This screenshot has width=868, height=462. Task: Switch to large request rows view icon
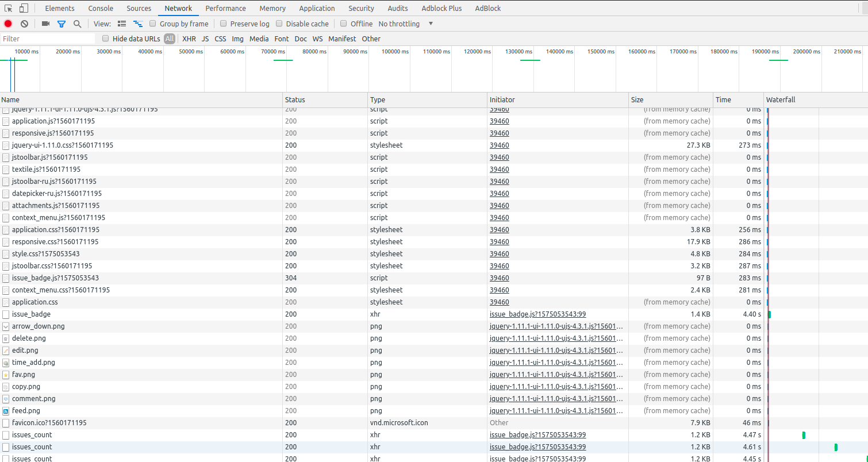click(122, 24)
